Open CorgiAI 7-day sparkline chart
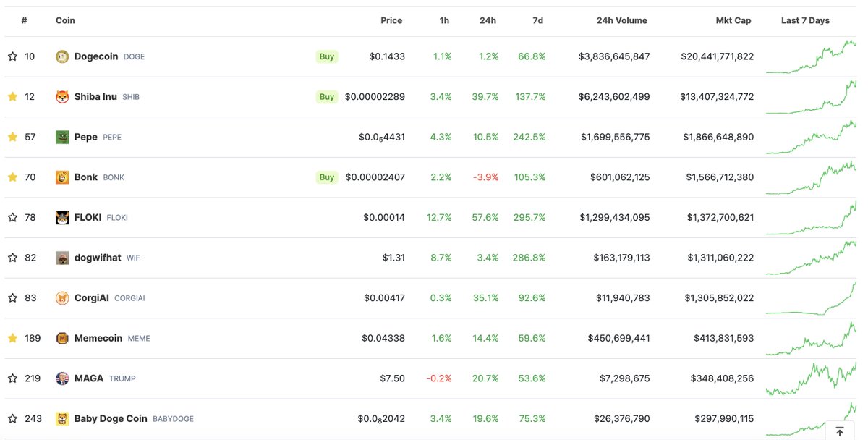Viewport: 868px width, 440px height. [x=811, y=298]
